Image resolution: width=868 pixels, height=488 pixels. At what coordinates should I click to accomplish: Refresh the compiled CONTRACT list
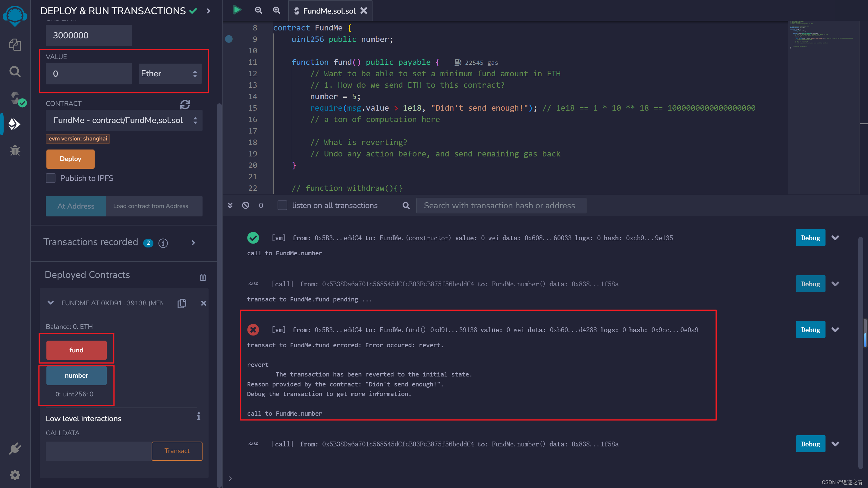click(185, 105)
